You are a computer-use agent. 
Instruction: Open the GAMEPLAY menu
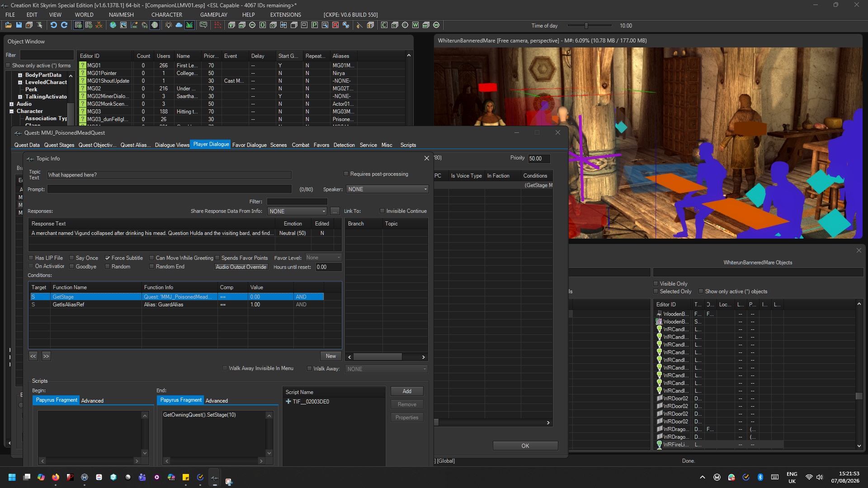(213, 14)
